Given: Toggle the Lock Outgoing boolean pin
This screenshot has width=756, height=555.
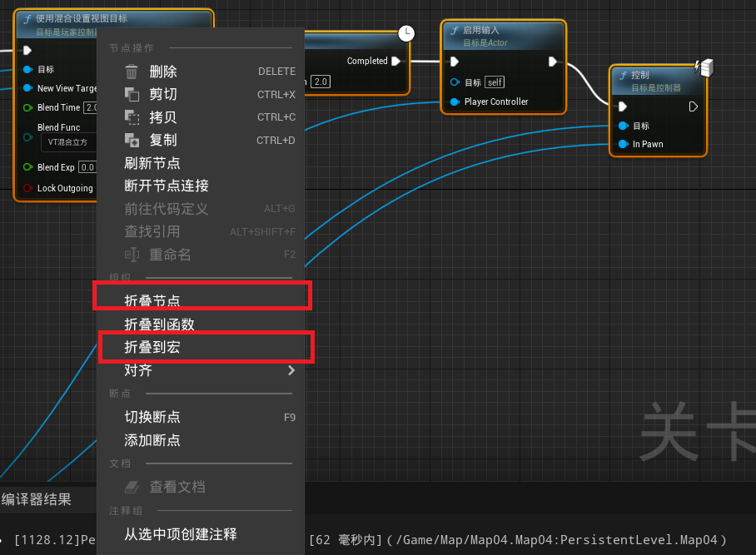Looking at the screenshot, I should point(28,188).
